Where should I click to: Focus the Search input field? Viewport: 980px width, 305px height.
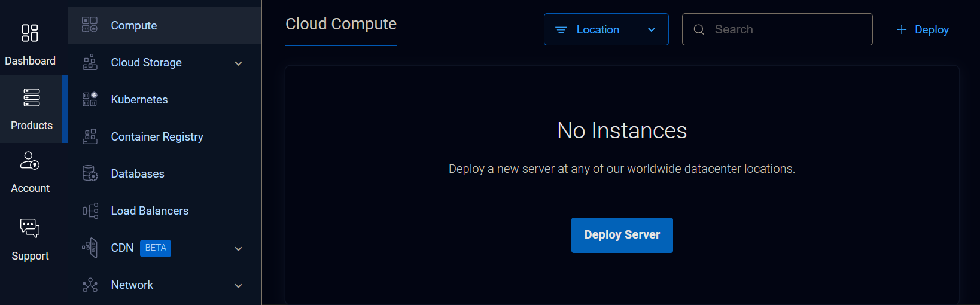click(777, 29)
